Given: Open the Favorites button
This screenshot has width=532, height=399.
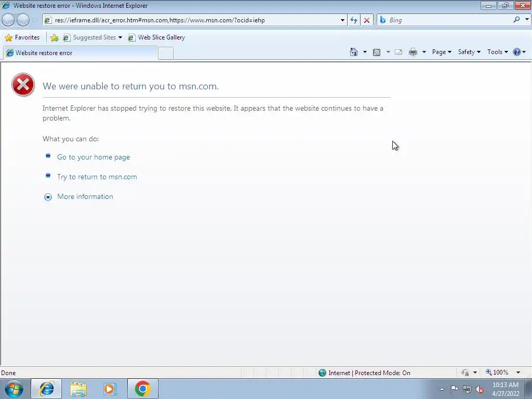Looking at the screenshot, I should 22,37.
